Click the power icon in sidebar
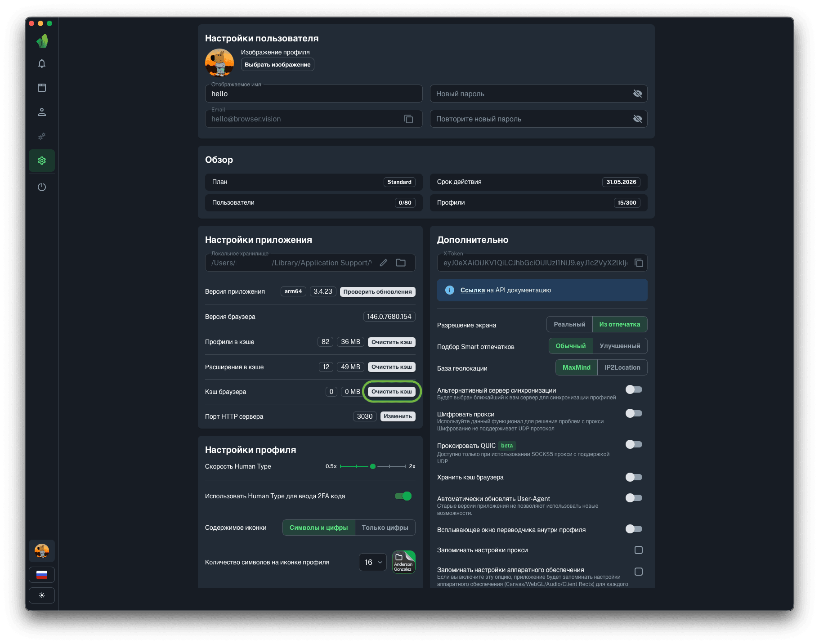 pyautogui.click(x=42, y=187)
